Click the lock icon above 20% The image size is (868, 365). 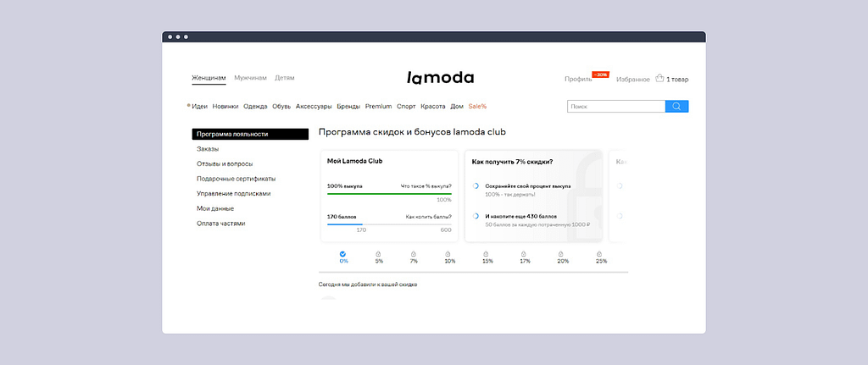pos(561,254)
